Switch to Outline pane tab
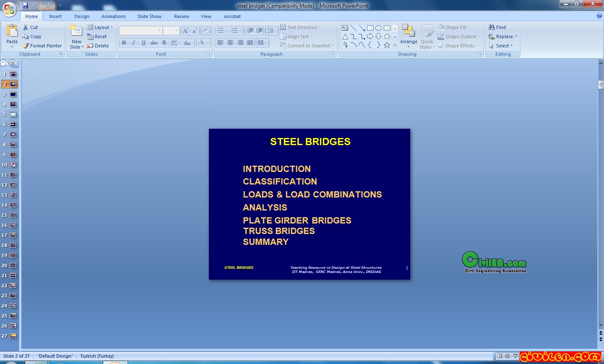Image resolution: width=604 pixels, height=364 pixels. tap(14, 63)
